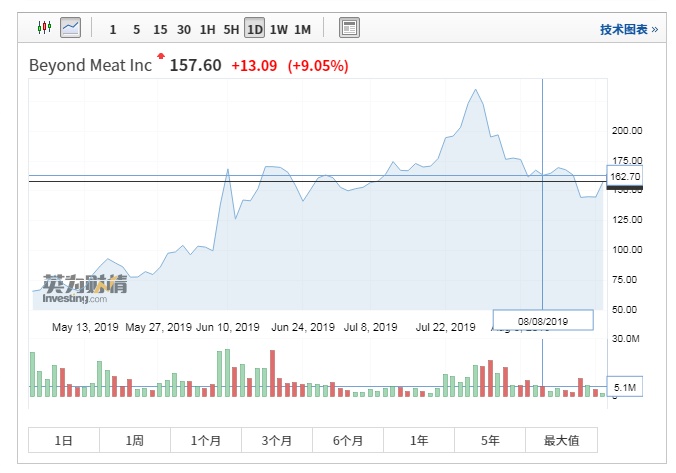Screen dimensions: 676x473
Task: Select the 1年 range tab
Action: pyautogui.click(x=419, y=440)
